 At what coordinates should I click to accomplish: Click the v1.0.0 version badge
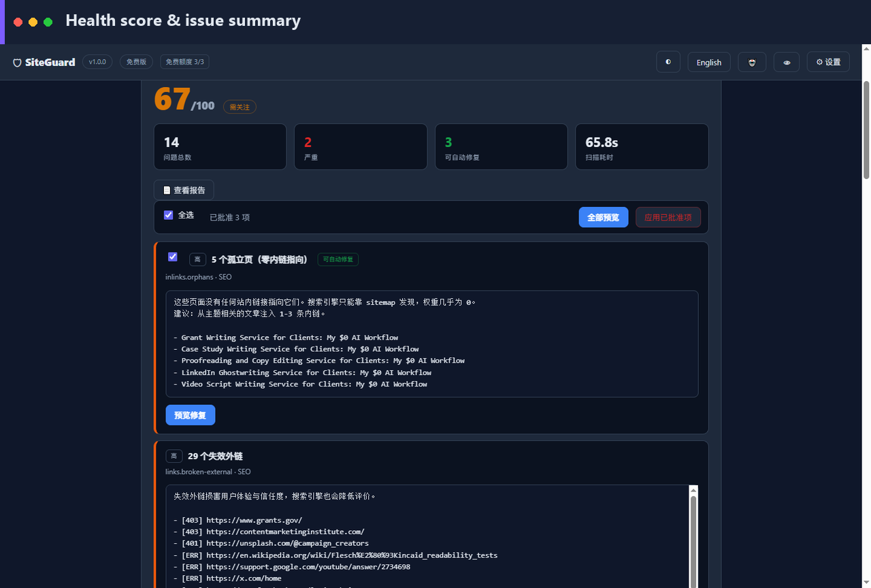click(97, 62)
